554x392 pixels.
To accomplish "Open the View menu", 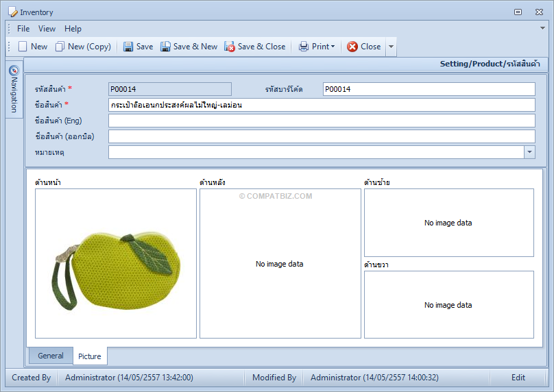I will 47,29.
